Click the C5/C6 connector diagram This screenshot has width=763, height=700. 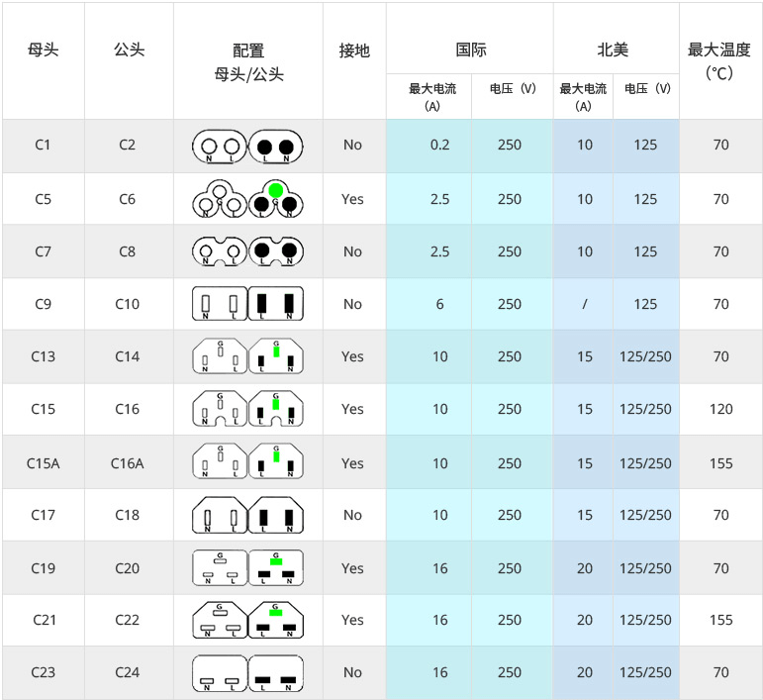pyautogui.click(x=247, y=199)
